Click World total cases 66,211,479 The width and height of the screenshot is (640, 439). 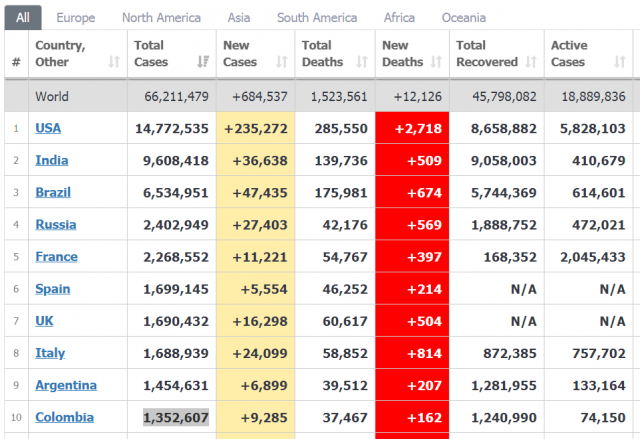point(176,96)
